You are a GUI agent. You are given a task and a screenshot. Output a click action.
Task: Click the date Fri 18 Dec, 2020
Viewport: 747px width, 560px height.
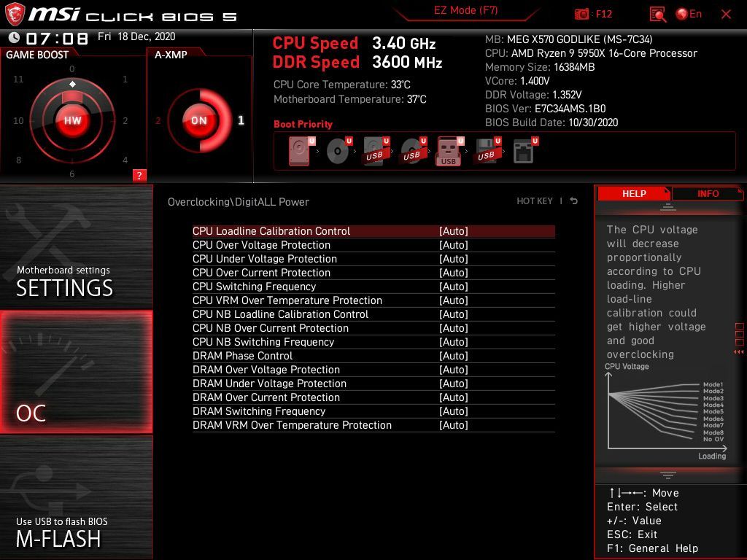(136, 36)
